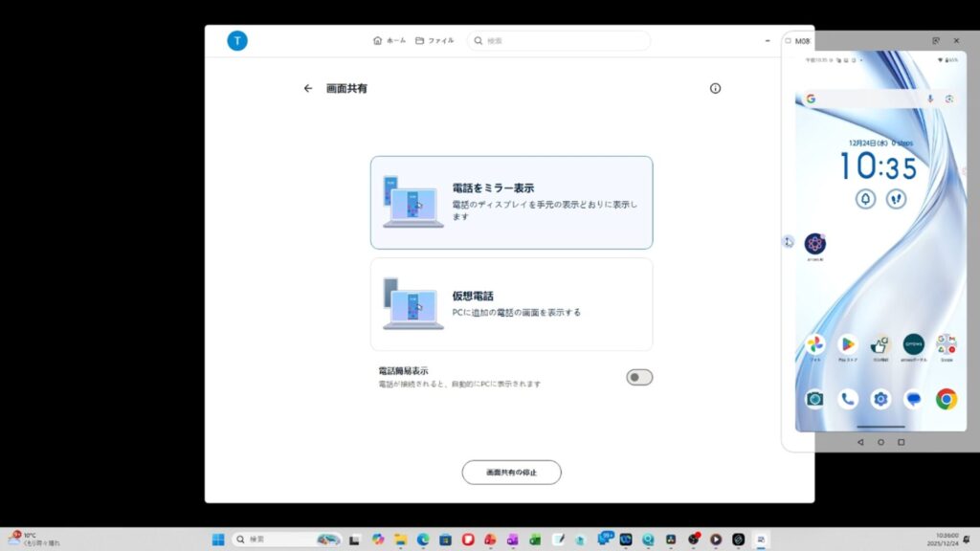Tap the Play Store icon on the phone
The width and height of the screenshot is (980, 551).
[x=847, y=344]
